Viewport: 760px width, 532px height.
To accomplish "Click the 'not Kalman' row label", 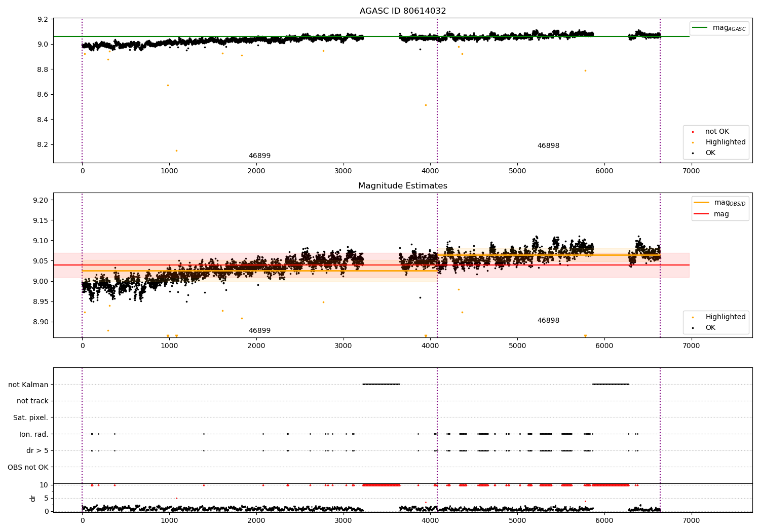I will 28,385.
